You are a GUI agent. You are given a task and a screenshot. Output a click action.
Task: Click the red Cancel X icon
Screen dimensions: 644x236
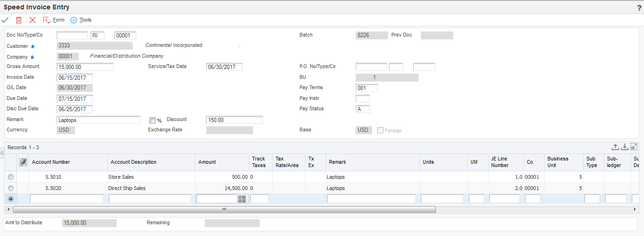pyautogui.click(x=32, y=20)
